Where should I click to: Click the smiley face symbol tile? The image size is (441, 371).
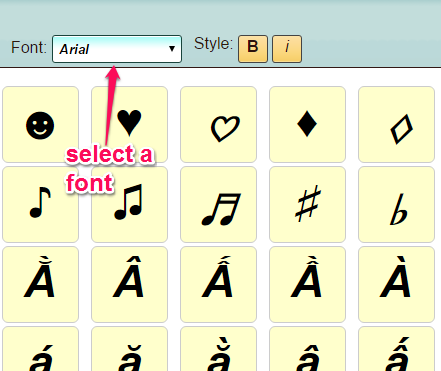[x=40, y=125]
